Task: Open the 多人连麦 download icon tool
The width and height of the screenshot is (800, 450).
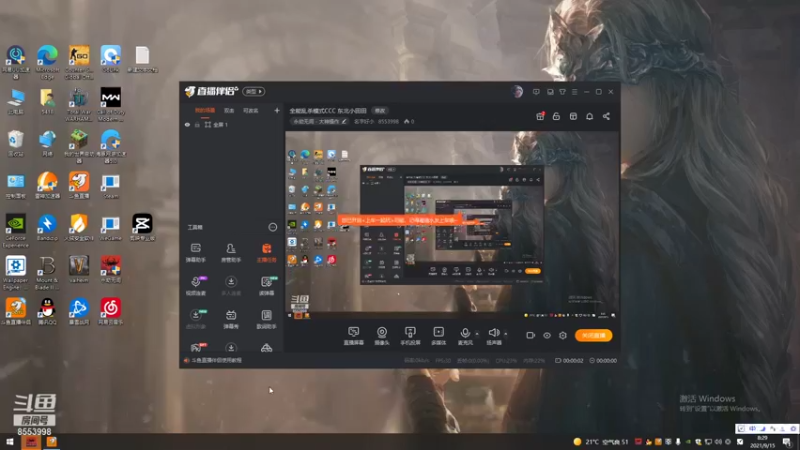Action: coord(231,286)
